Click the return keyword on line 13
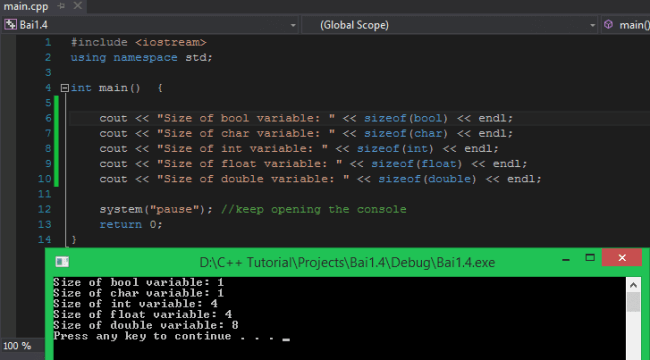Image resolution: width=650 pixels, height=360 pixels. point(121,224)
